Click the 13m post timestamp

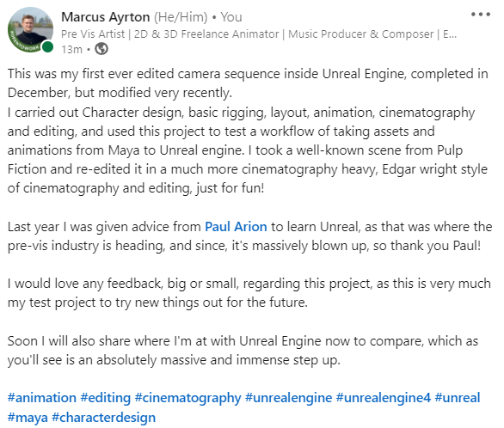pos(71,50)
